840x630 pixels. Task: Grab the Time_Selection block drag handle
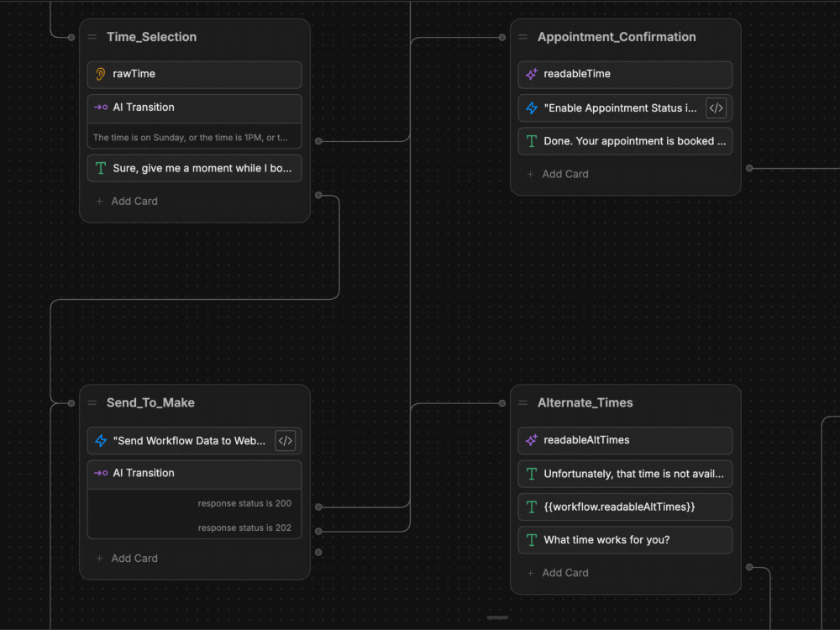92,37
